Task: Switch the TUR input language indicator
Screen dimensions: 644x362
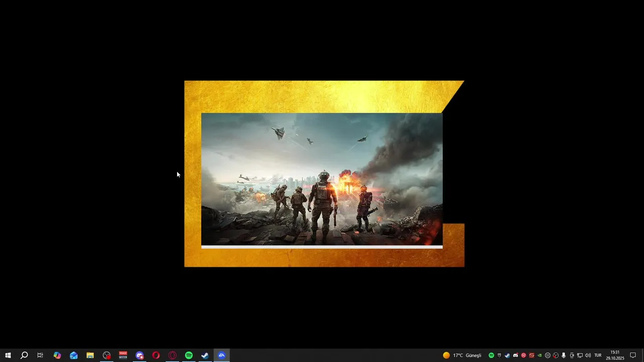Action: [x=598, y=355]
